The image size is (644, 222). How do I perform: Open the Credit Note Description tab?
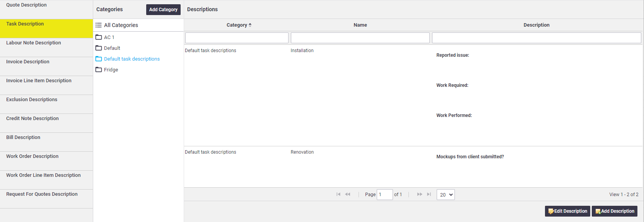[x=46, y=123]
